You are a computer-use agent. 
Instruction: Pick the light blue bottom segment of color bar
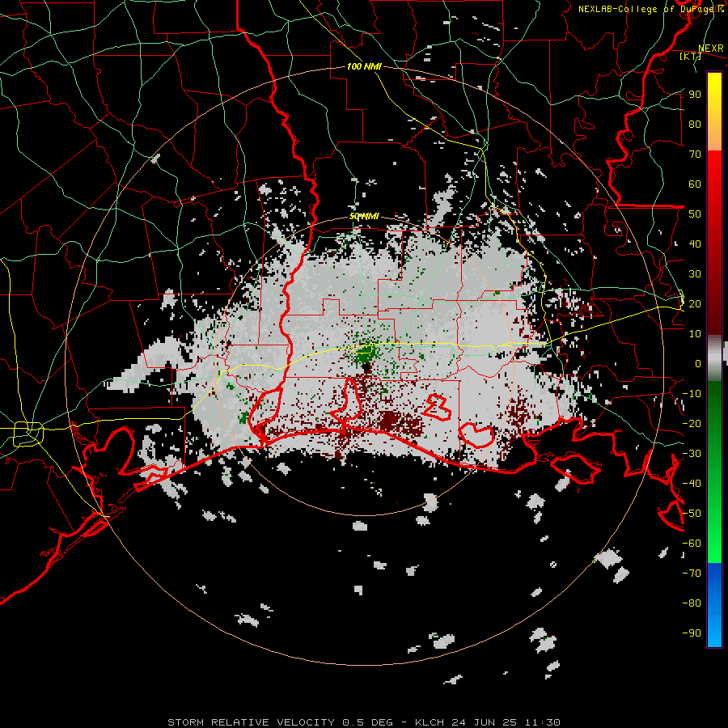click(714, 627)
